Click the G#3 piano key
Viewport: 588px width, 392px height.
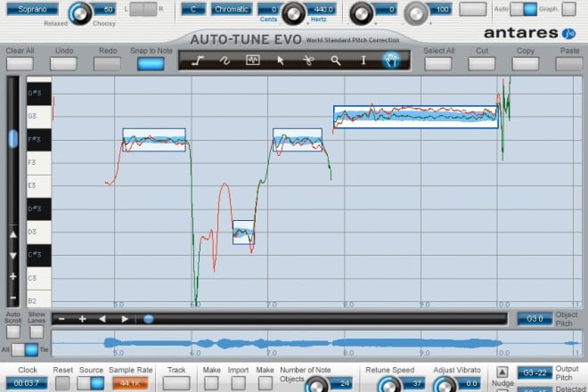(39, 94)
